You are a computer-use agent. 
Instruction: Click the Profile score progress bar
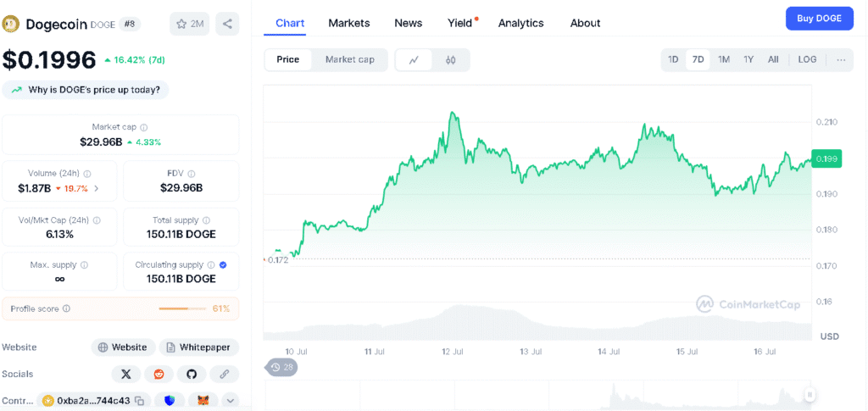(182, 308)
